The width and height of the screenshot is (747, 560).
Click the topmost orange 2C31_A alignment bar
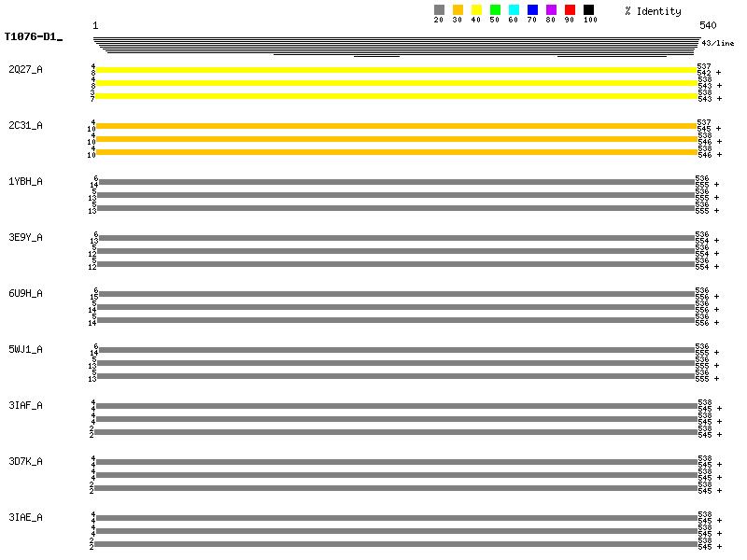(396, 125)
